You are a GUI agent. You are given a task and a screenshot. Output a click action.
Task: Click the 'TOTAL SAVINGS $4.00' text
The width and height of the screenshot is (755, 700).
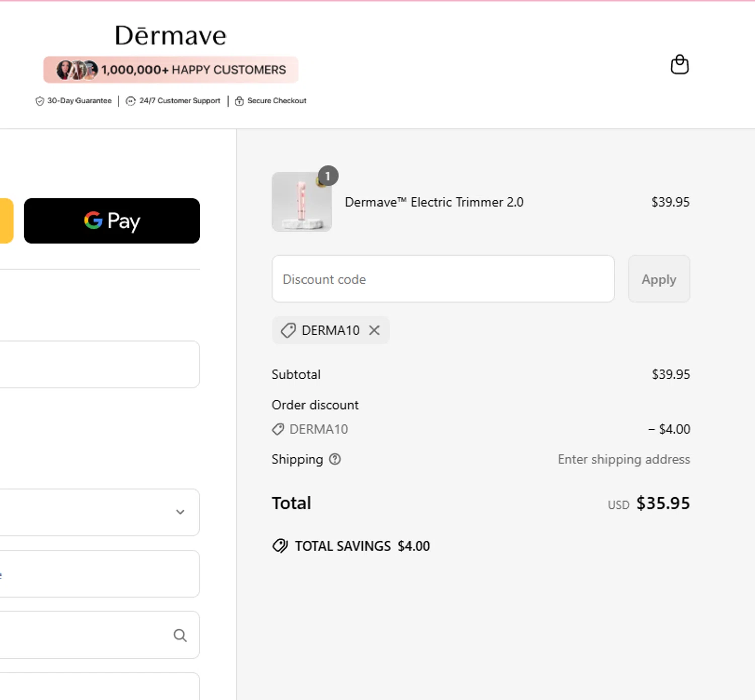tap(362, 546)
